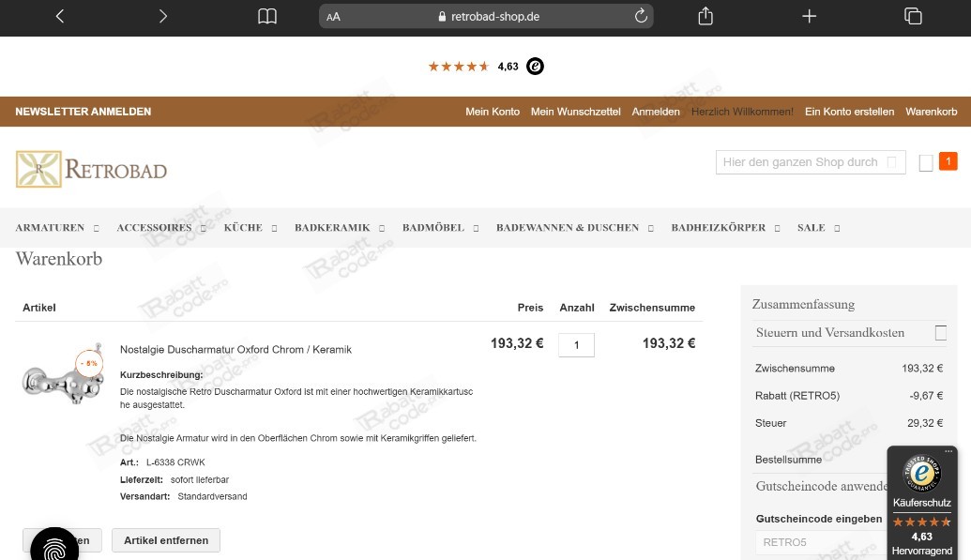Expand the SALE category dropdown
The image size is (971, 560).
click(x=811, y=227)
